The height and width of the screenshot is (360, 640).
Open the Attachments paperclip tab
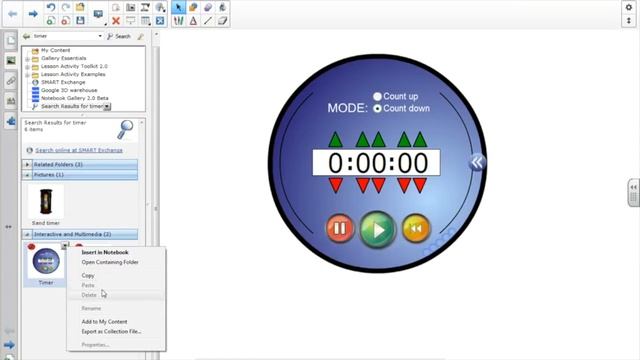(11, 81)
